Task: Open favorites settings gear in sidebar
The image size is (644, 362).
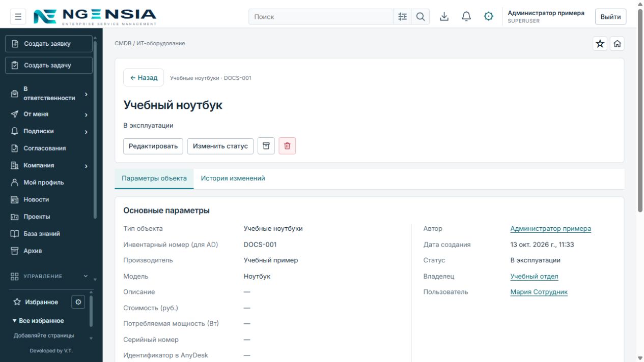Action: click(x=78, y=302)
